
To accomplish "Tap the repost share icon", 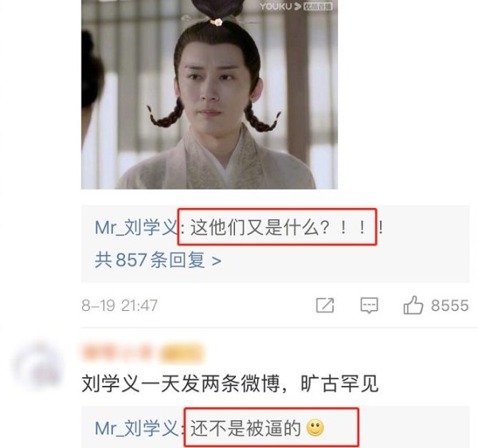I will tap(325, 305).
